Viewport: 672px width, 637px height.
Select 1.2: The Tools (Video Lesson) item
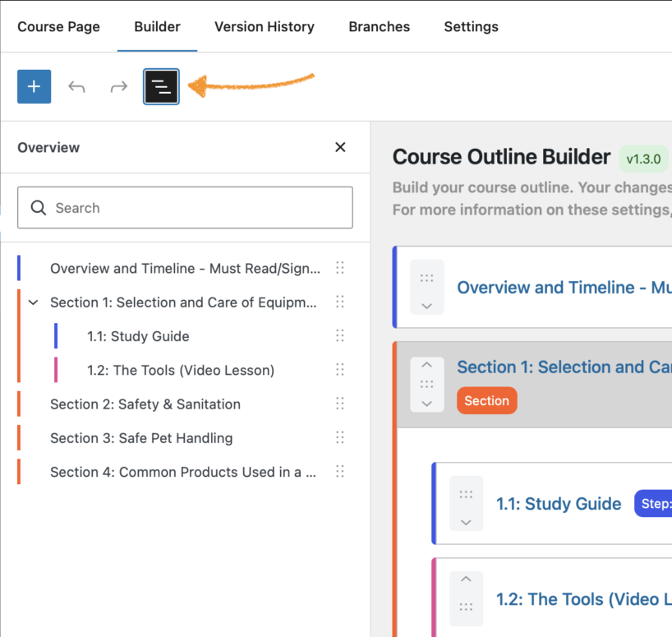point(181,370)
